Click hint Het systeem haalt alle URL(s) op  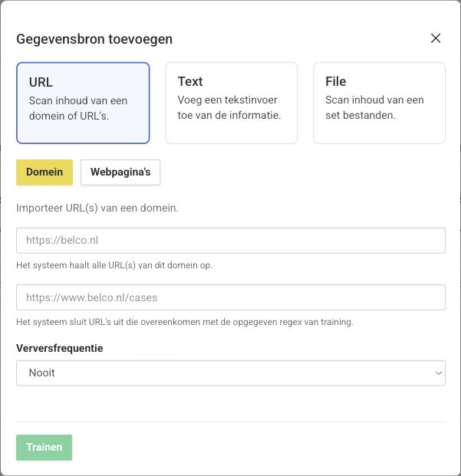tap(114, 265)
